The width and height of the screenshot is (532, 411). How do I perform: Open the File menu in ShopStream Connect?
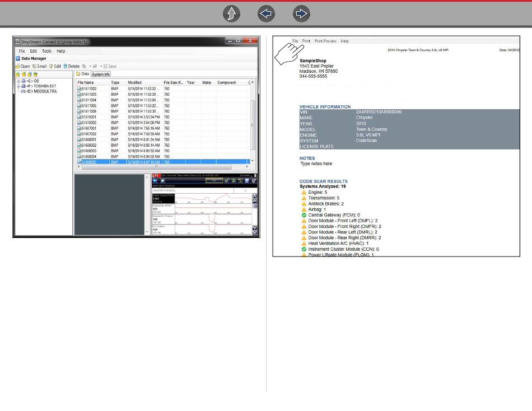[x=22, y=51]
